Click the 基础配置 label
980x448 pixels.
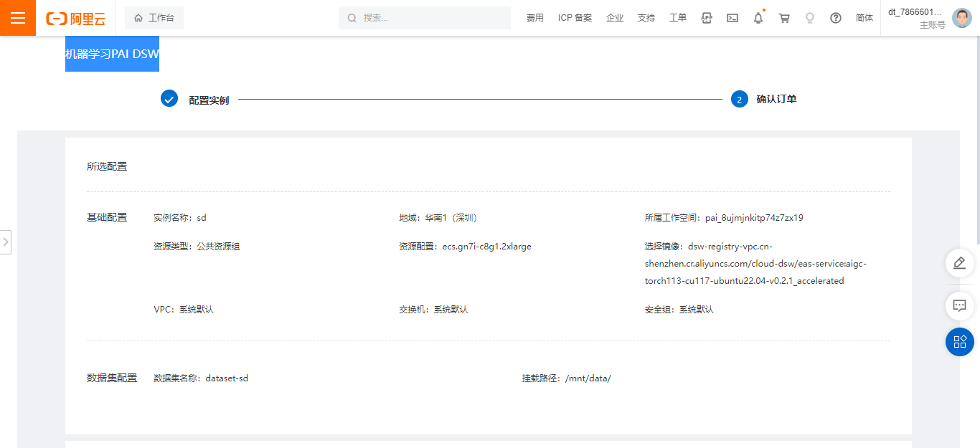pos(107,218)
